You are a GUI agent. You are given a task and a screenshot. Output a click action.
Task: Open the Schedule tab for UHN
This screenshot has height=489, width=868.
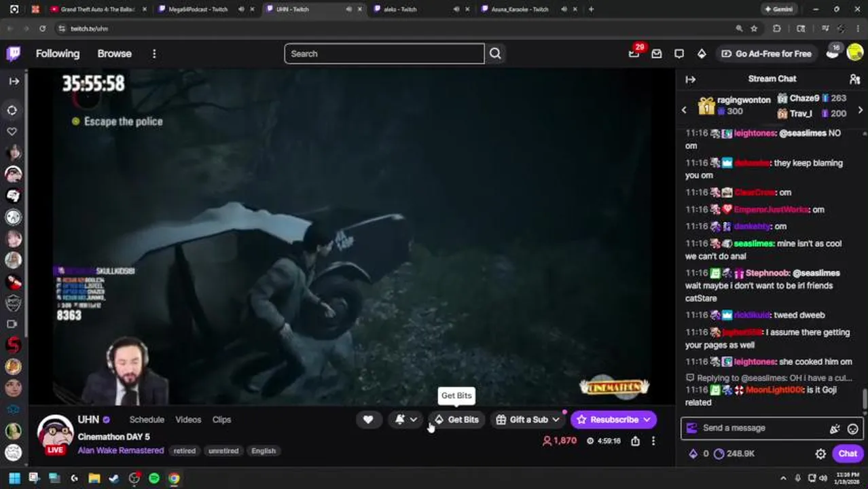click(x=147, y=420)
